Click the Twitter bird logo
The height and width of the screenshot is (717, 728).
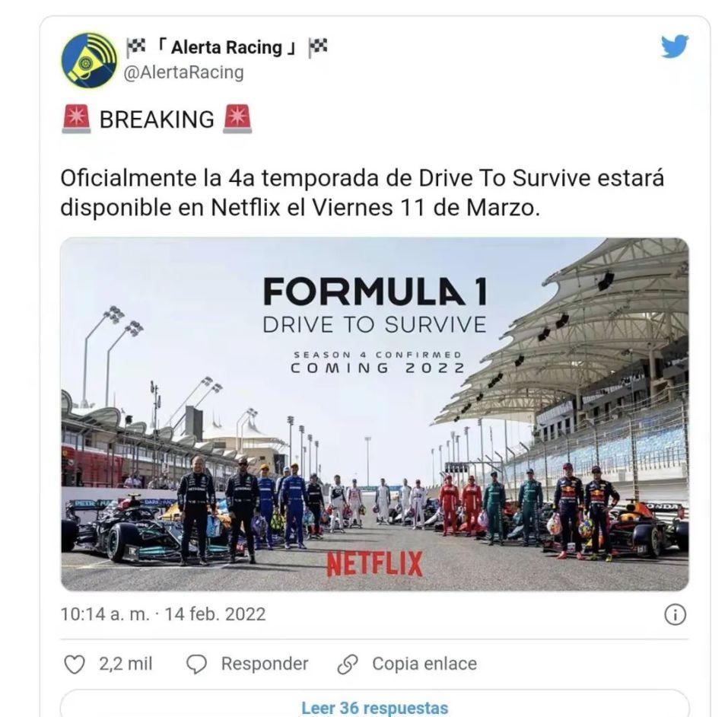coord(675,46)
